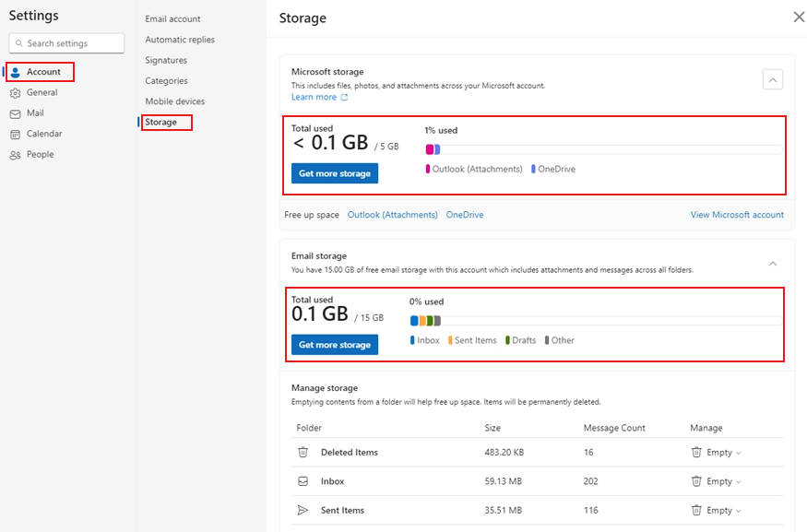Click Outlook (Attachments) free up space link
The height and width of the screenshot is (532, 807).
(392, 215)
